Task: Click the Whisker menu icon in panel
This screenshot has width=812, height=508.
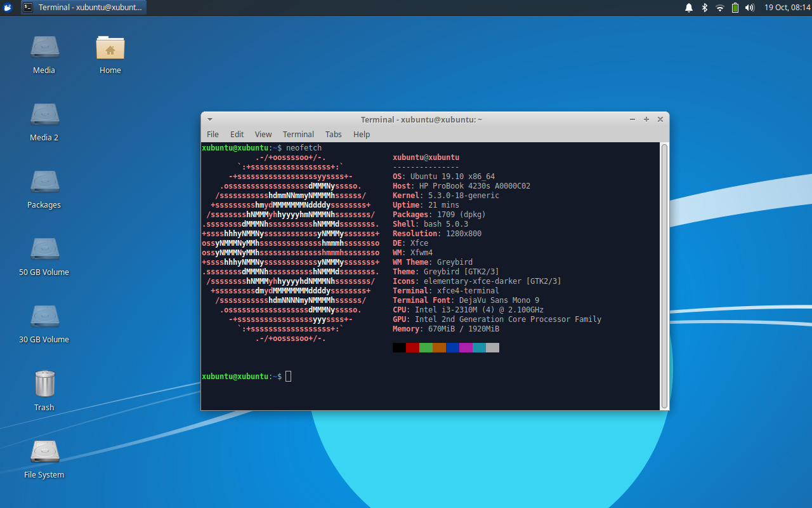Action: [8, 8]
